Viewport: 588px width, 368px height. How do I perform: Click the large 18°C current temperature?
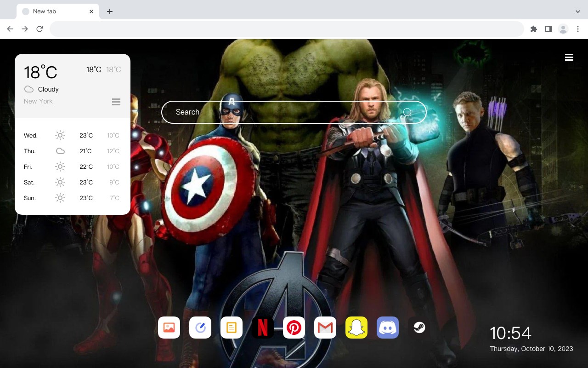[x=40, y=72]
